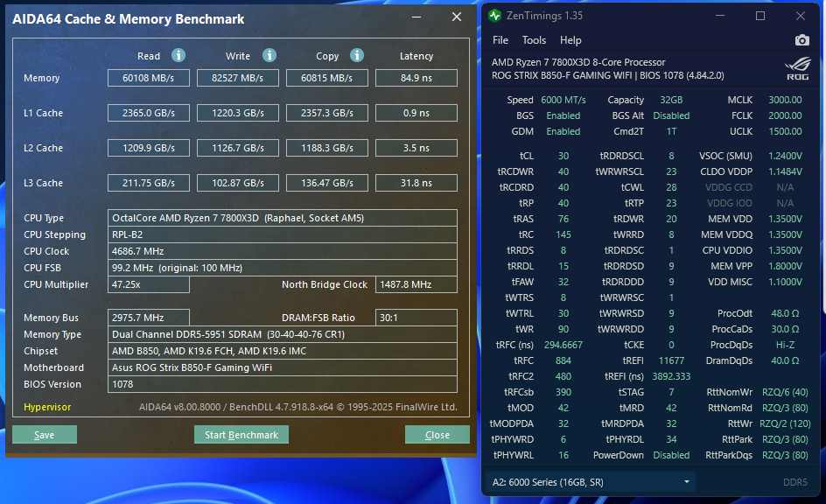
Task: Click the DDR5 label in ZenTimings
Action: (794, 482)
